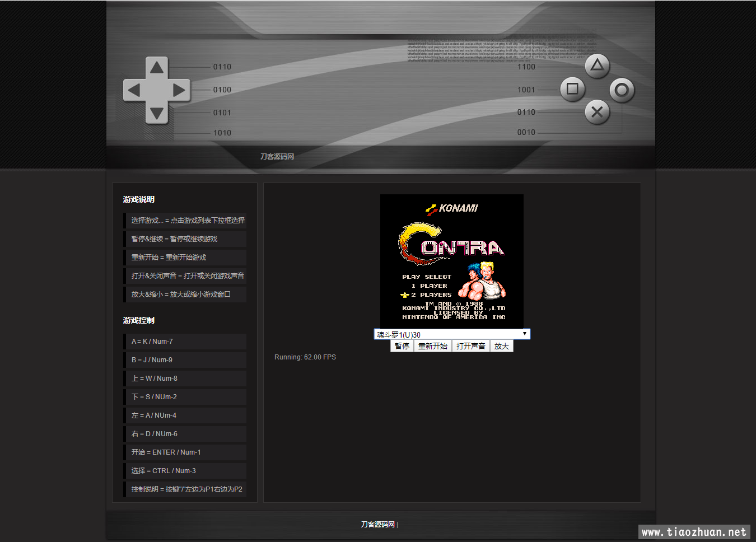
Task: Click the 右 = D / NUm-6 row
Action: [x=185, y=434]
